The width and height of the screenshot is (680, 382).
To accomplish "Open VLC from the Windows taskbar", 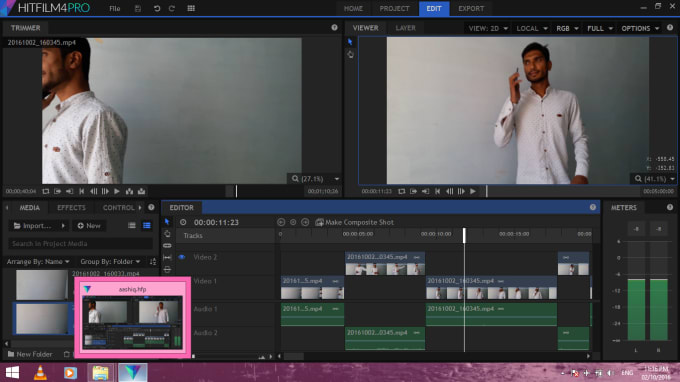I will [40, 372].
